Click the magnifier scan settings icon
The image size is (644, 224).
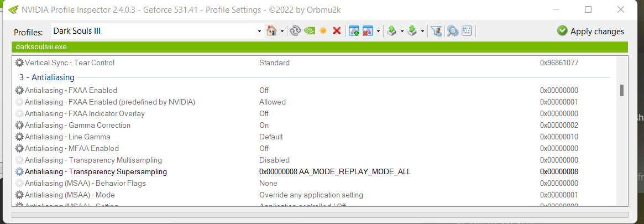pyautogui.click(x=453, y=31)
